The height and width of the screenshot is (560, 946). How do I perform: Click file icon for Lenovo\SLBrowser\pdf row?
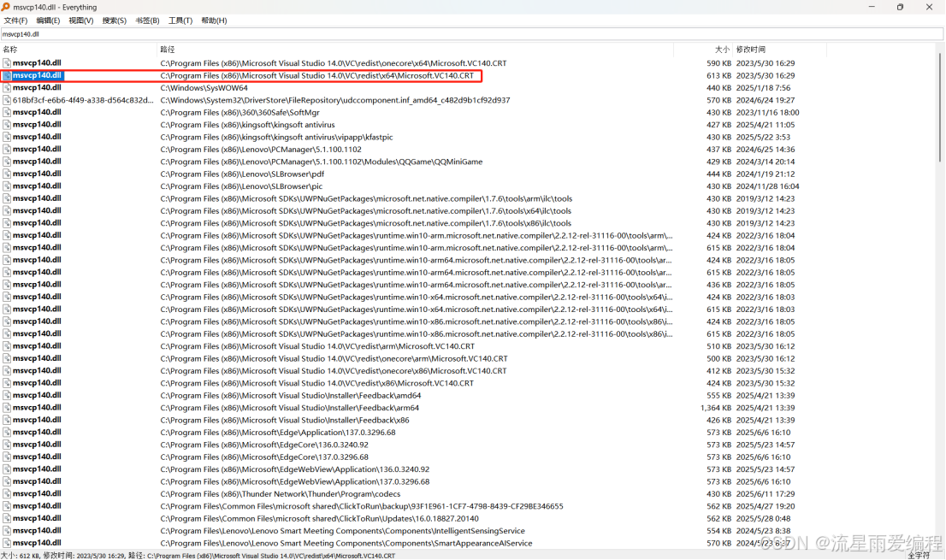tap(7, 174)
